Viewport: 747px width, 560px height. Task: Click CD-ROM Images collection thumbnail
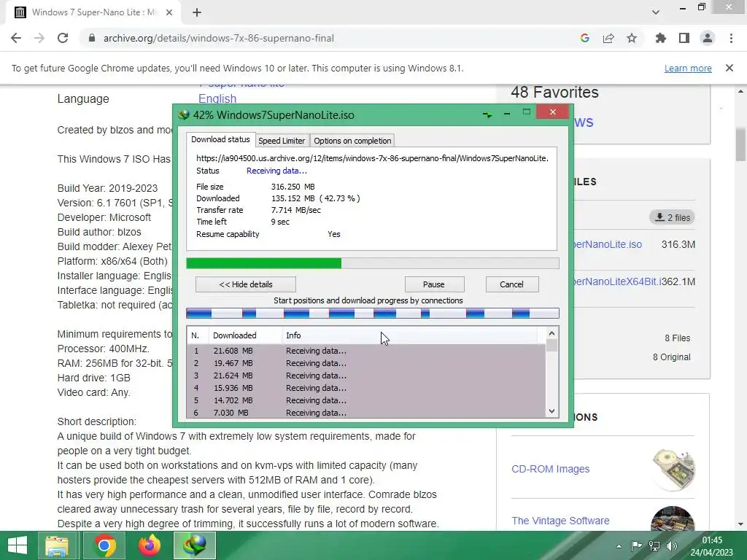[673, 469]
